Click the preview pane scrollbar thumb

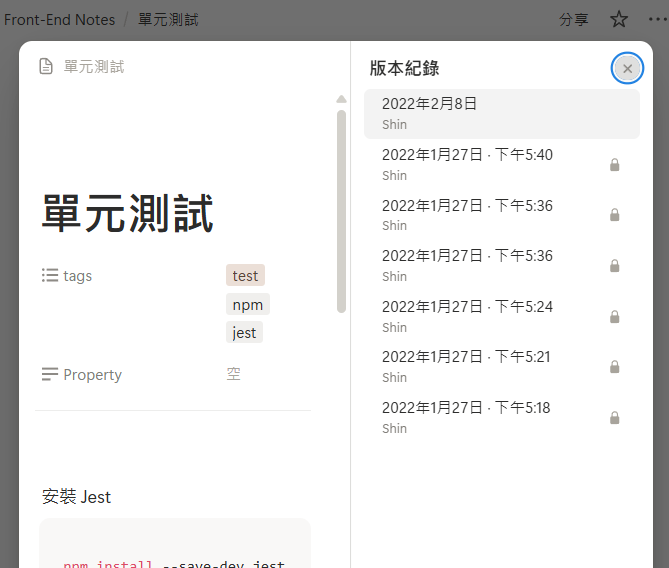pos(341,211)
